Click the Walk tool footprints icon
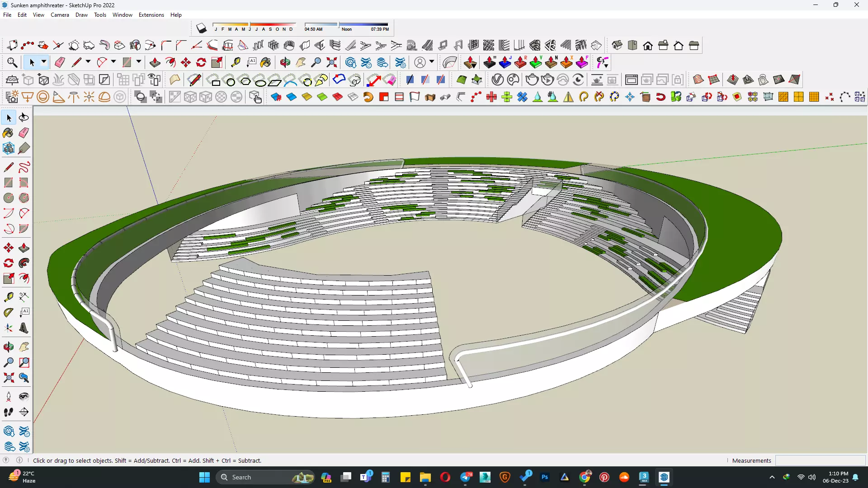Viewport: 868px width, 488px height. pos(8,412)
